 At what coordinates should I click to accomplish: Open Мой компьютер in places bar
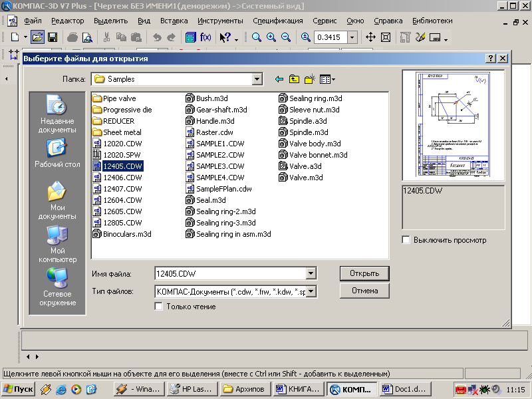tap(57, 243)
